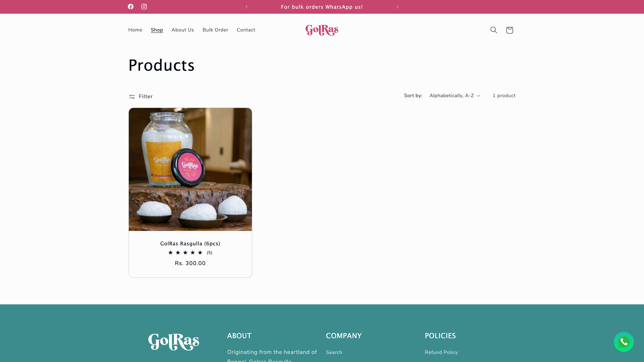Open WhatsApp chat floating button

[624, 342]
